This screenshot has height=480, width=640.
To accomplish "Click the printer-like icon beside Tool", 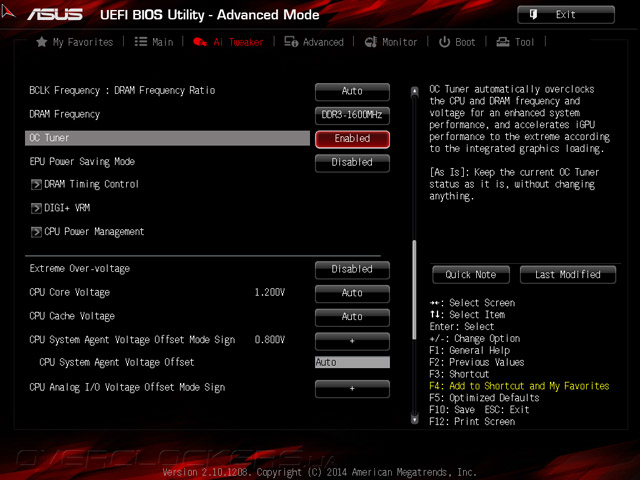I will point(503,42).
